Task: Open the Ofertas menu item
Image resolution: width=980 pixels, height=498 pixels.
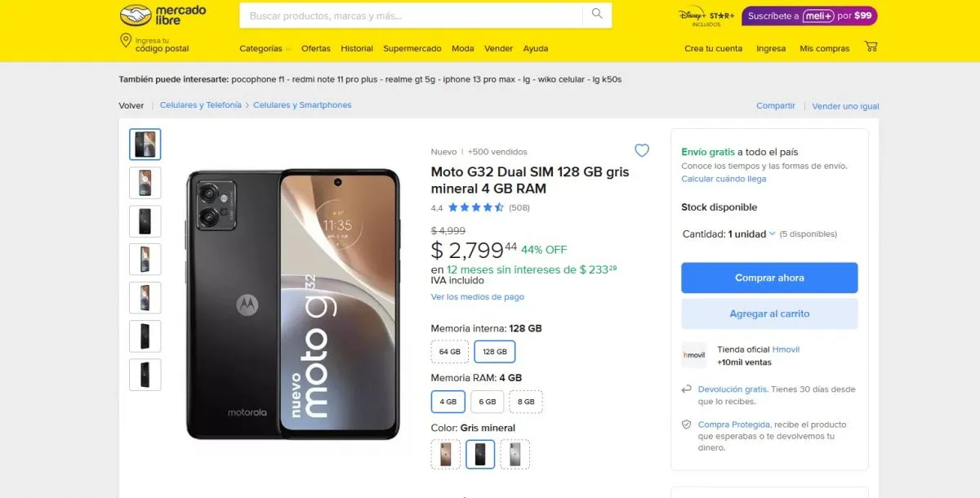Action: [316, 49]
